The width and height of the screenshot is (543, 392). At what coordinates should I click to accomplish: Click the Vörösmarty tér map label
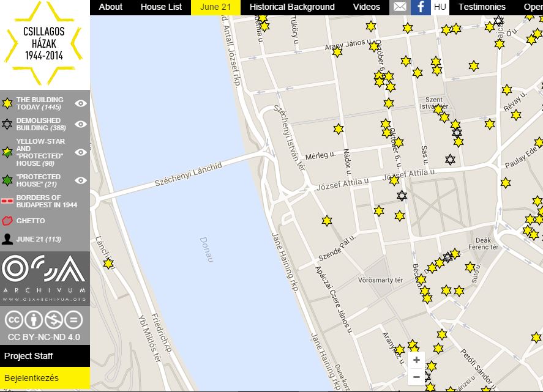tap(380, 280)
